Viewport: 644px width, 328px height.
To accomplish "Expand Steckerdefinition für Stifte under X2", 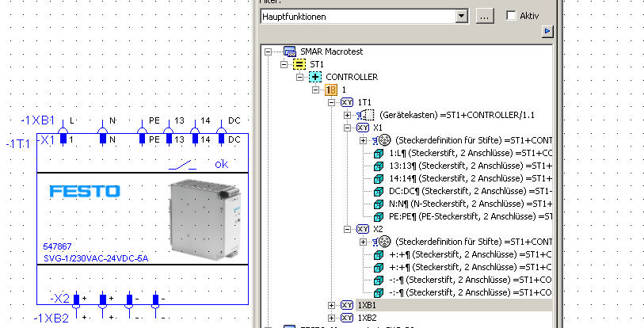I will point(363,242).
